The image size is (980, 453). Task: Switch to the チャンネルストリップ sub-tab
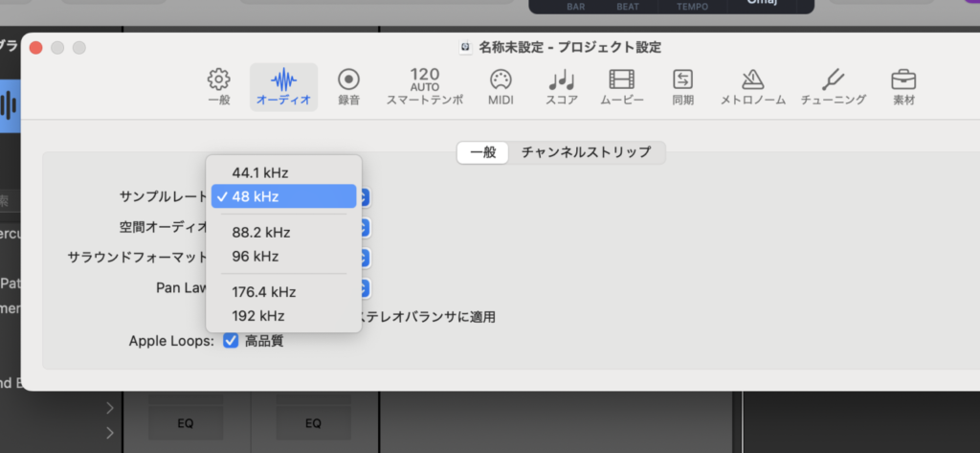coord(586,152)
